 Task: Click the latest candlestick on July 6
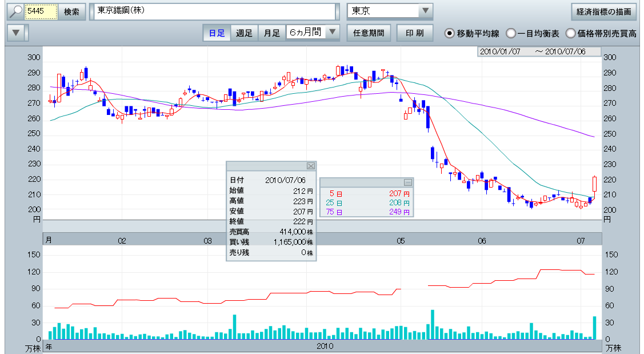click(595, 184)
